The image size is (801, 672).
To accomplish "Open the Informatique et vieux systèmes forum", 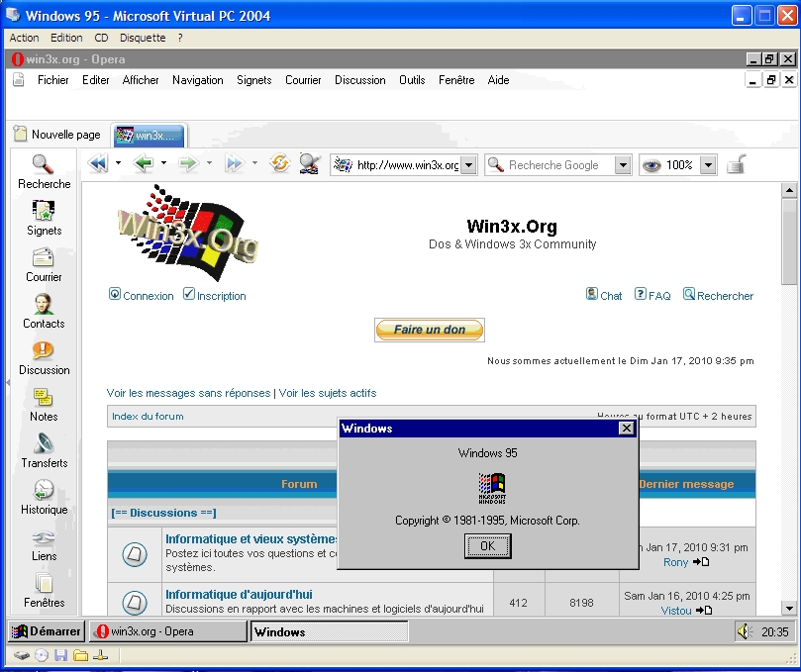I will pos(250,538).
